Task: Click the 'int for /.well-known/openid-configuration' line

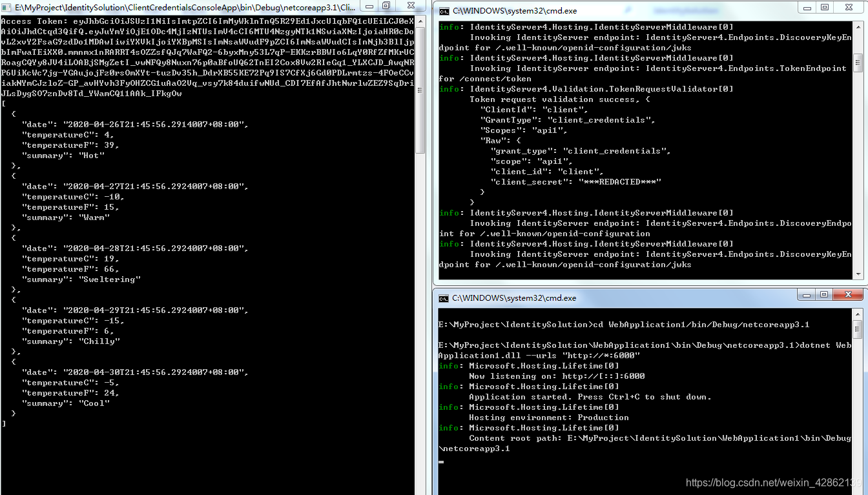Action: pos(544,234)
